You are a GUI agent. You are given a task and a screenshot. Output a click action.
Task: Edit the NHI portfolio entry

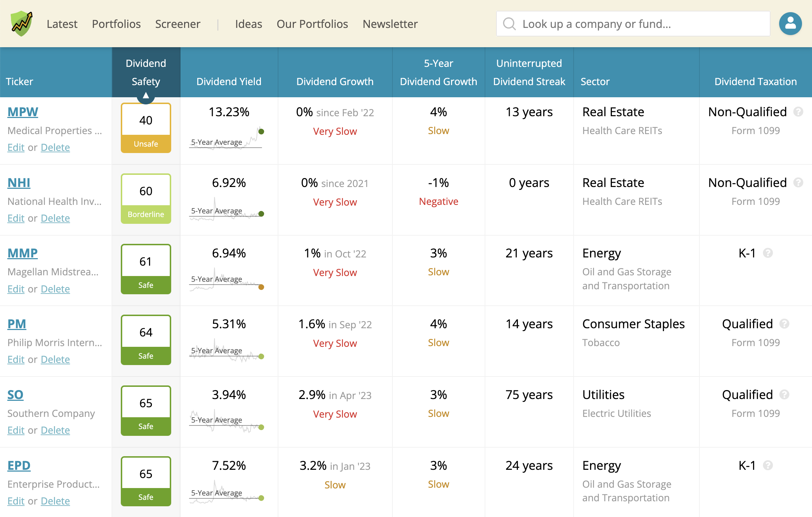click(15, 218)
